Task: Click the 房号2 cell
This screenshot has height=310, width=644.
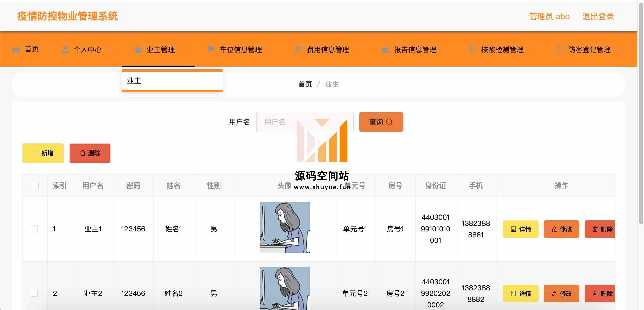Action: pyautogui.click(x=395, y=293)
